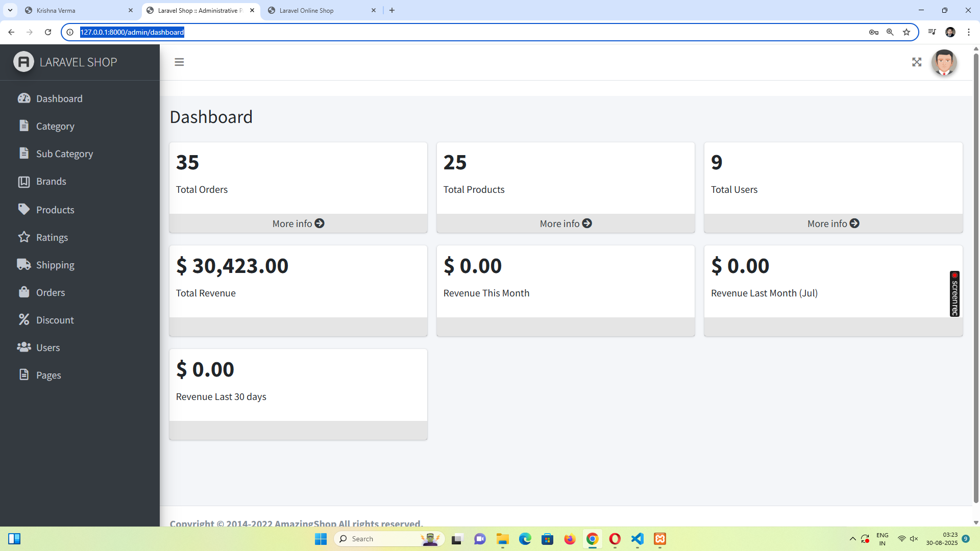Image resolution: width=980 pixels, height=551 pixels.
Task: Click the arrow icon in Total Products More info
Action: click(x=587, y=223)
